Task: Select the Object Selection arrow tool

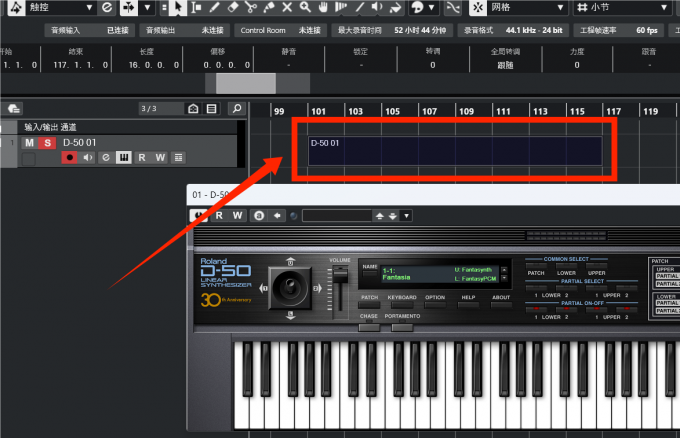Action: pyautogui.click(x=178, y=7)
